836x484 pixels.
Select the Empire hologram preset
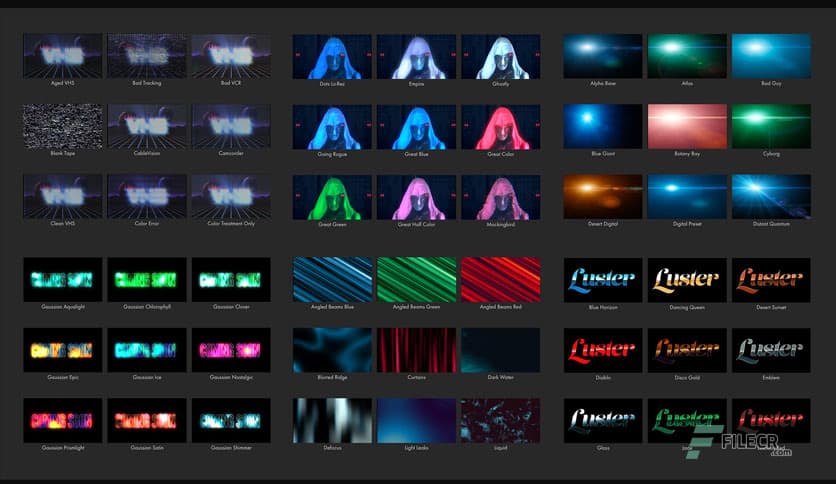tap(416, 57)
